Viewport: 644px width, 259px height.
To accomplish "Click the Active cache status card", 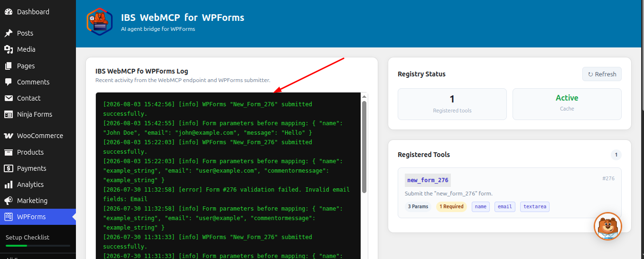I will pyautogui.click(x=567, y=104).
